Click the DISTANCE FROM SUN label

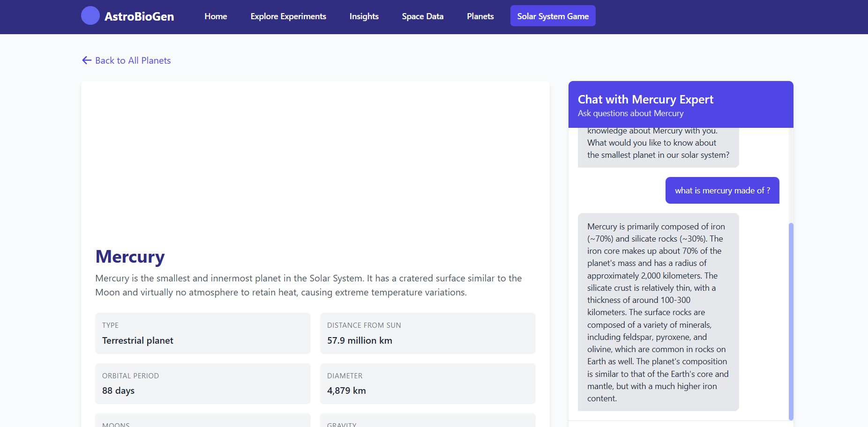[364, 325]
